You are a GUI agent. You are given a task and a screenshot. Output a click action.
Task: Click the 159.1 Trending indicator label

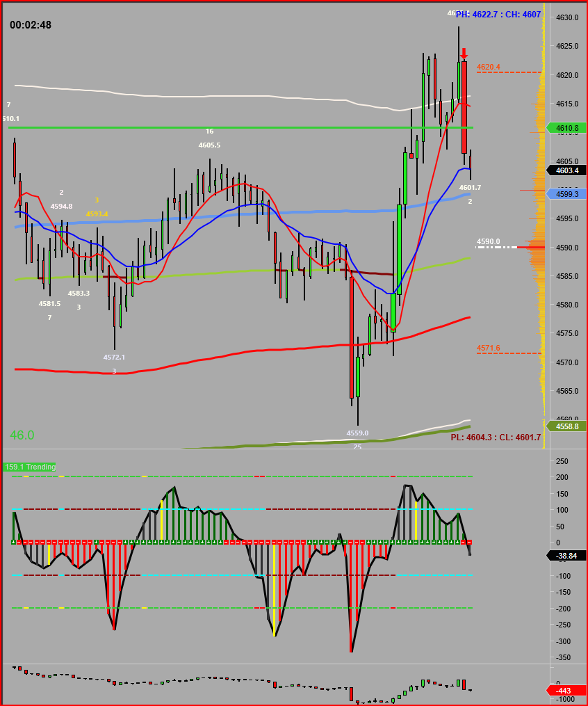(x=30, y=467)
